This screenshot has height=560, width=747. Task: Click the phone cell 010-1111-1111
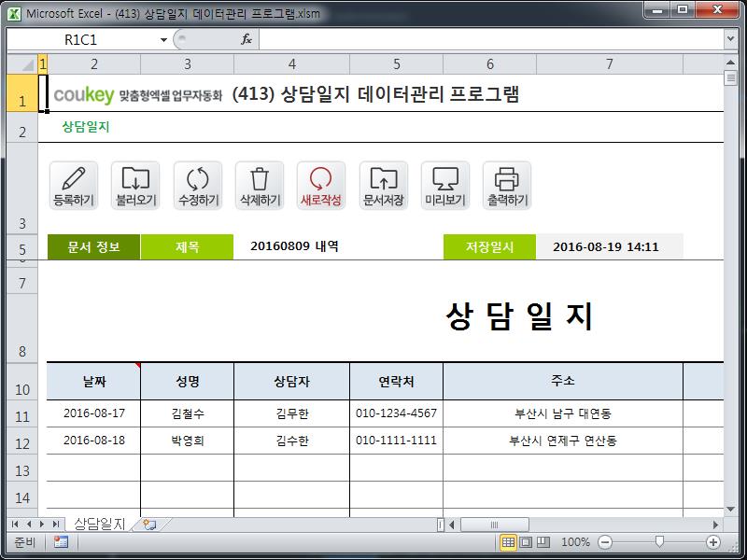396,441
